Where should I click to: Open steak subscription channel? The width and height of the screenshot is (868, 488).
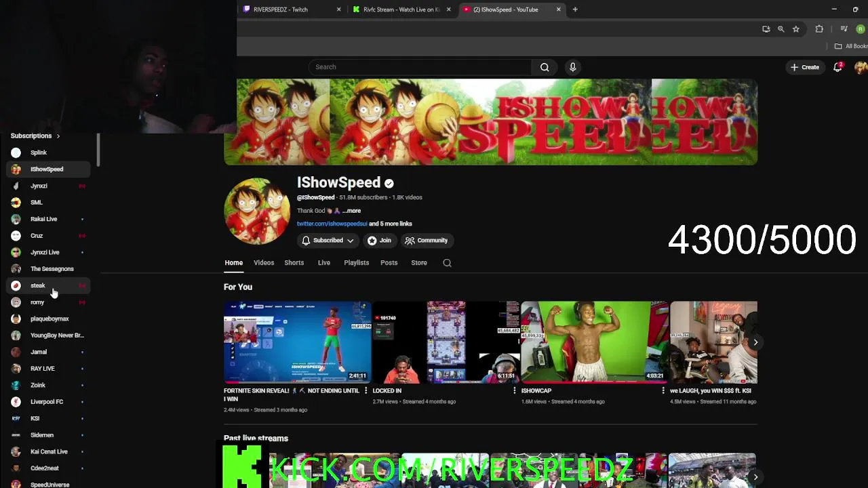47,285
